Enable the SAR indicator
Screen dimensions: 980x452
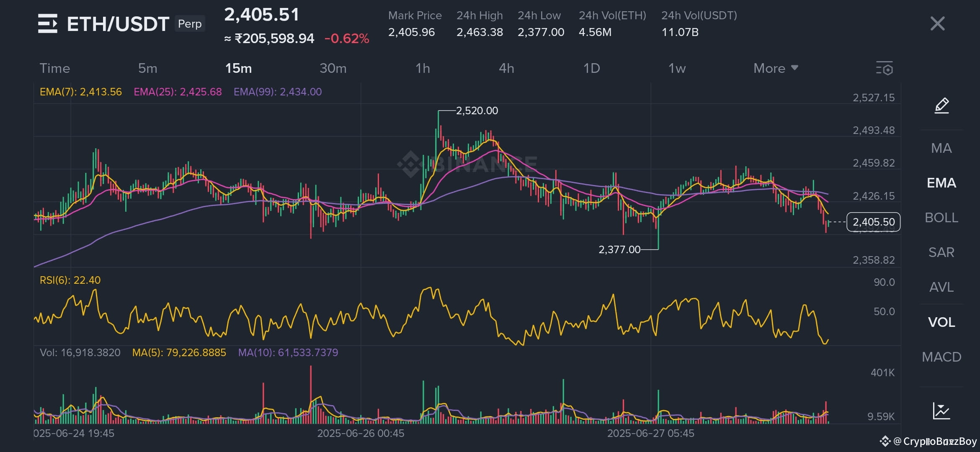point(941,252)
